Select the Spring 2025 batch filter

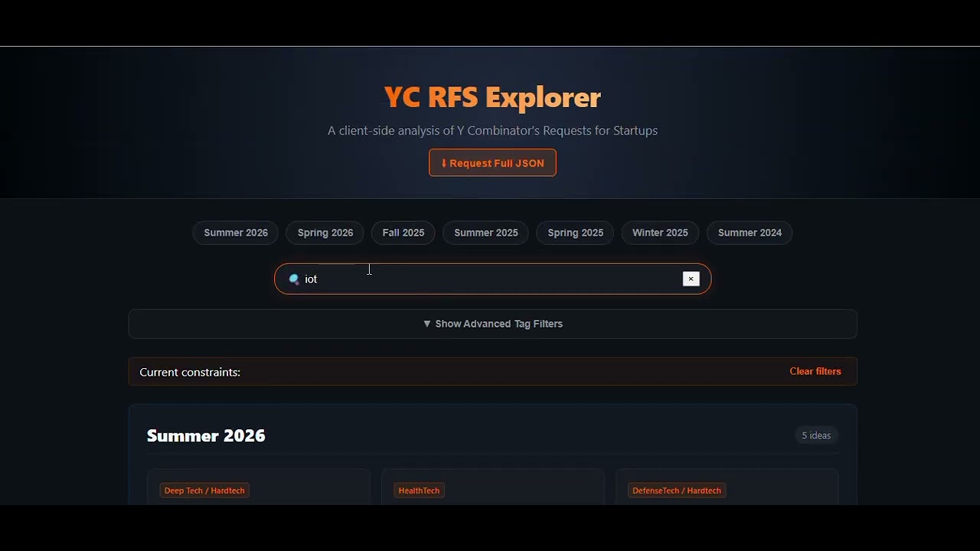point(576,233)
